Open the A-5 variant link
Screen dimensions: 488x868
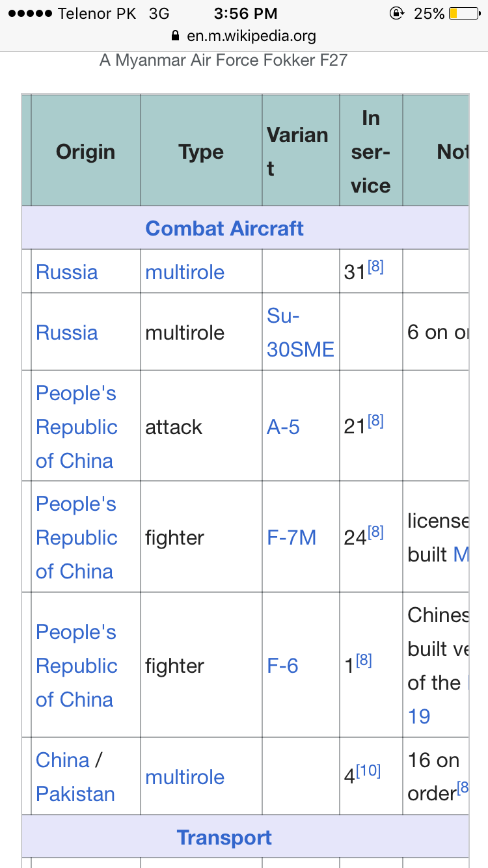284,426
